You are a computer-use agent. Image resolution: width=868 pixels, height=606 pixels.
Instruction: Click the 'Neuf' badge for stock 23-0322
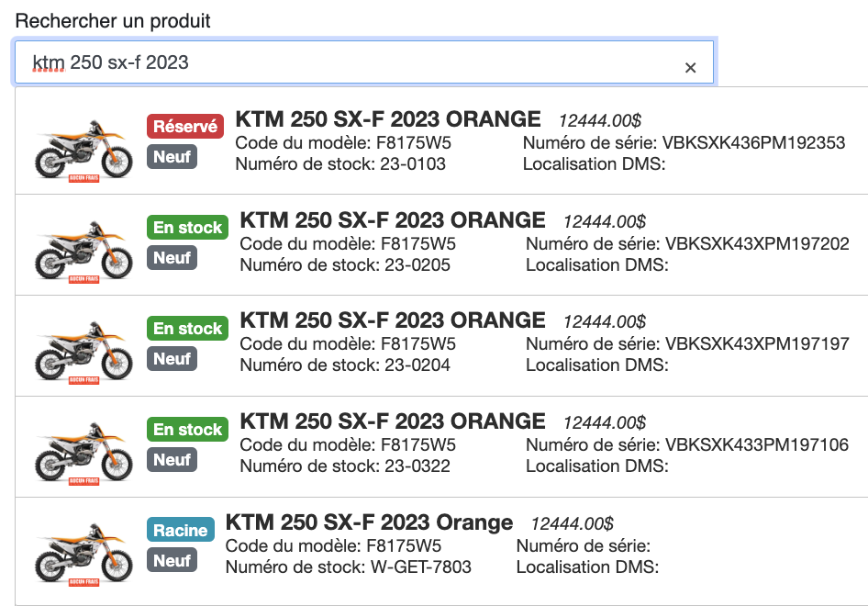click(172, 460)
